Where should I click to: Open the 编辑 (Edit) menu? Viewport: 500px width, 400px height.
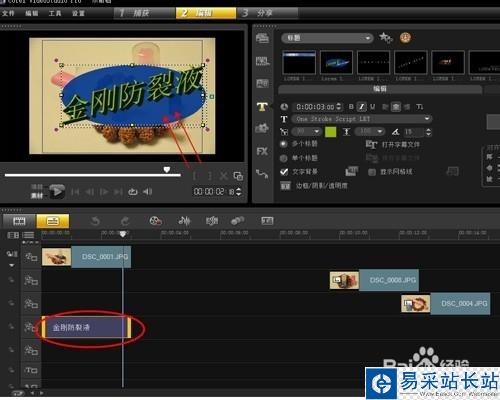[x=32, y=13]
